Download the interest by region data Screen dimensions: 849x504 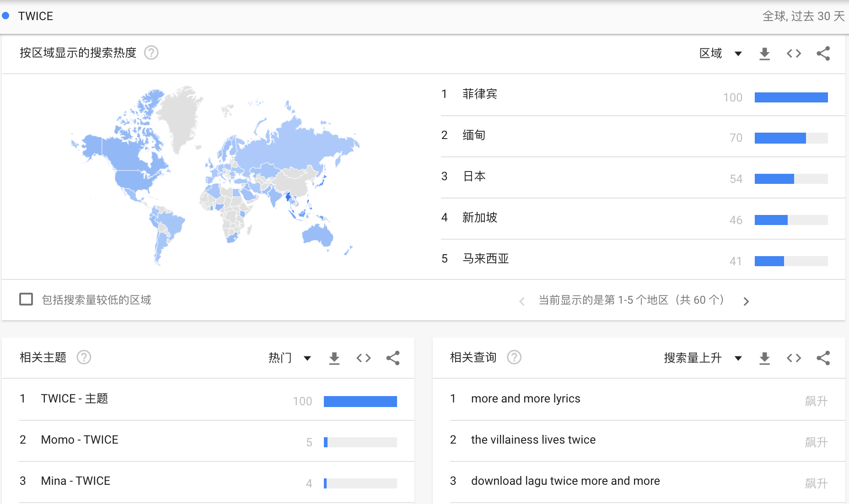pos(764,54)
